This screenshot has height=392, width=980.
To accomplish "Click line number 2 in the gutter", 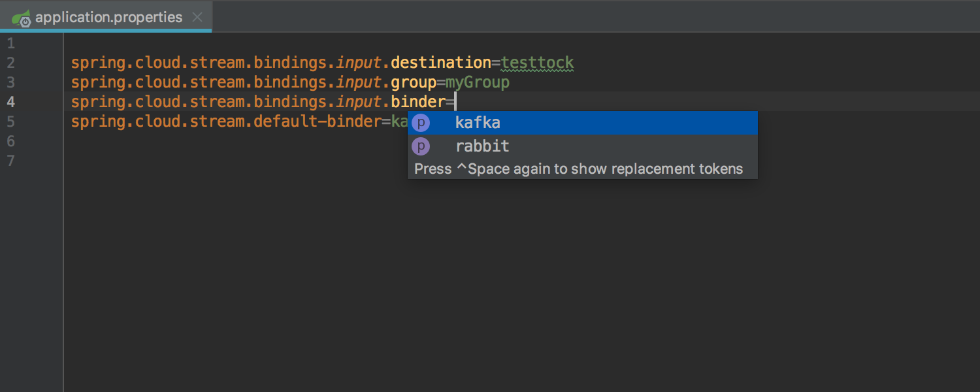I will click(x=10, y=63).
